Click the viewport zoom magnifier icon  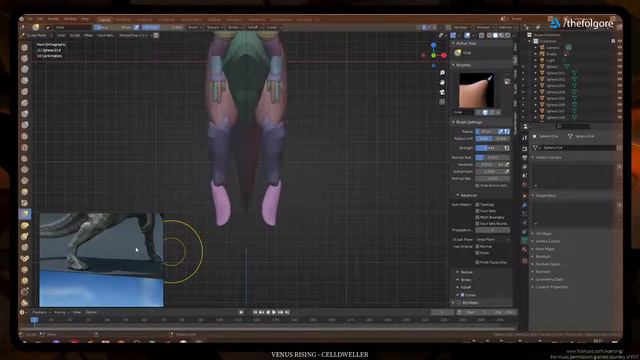coord(442,73)
